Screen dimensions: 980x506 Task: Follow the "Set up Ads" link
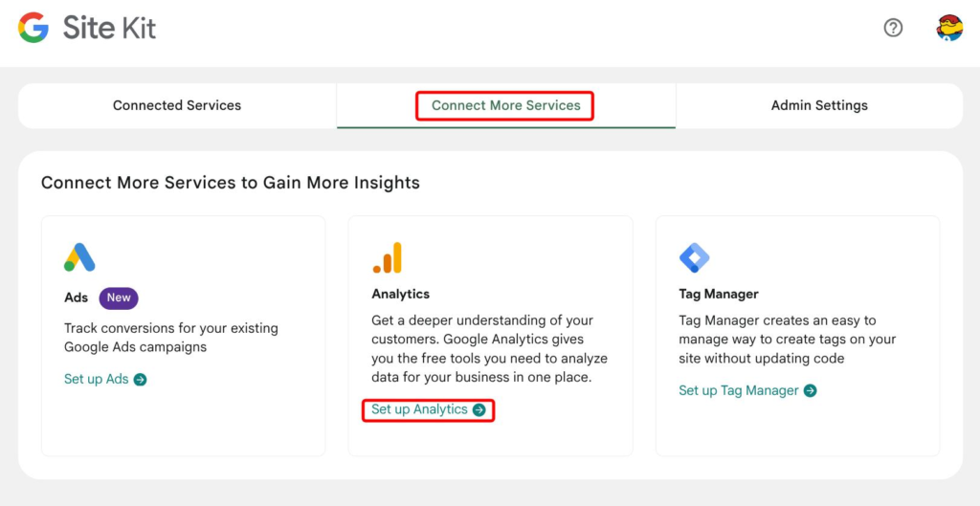tap(97, 380)
